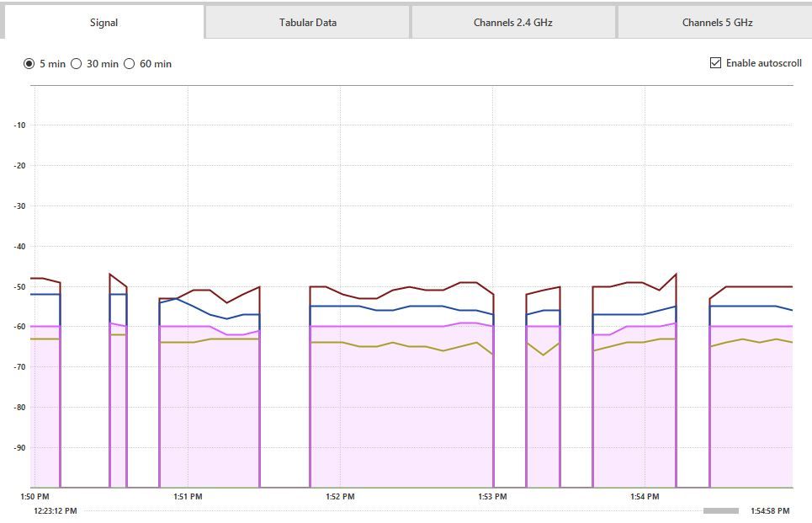The image size is (812, 523).
Task: Click the 12:23:12 PM start timestamp
Action: click(56, 510)
